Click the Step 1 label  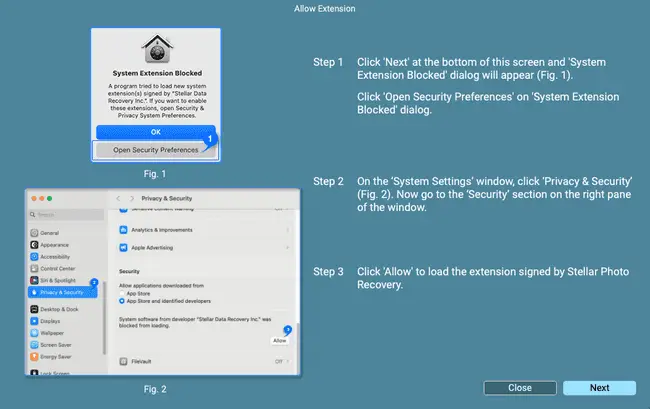(328, 62)
